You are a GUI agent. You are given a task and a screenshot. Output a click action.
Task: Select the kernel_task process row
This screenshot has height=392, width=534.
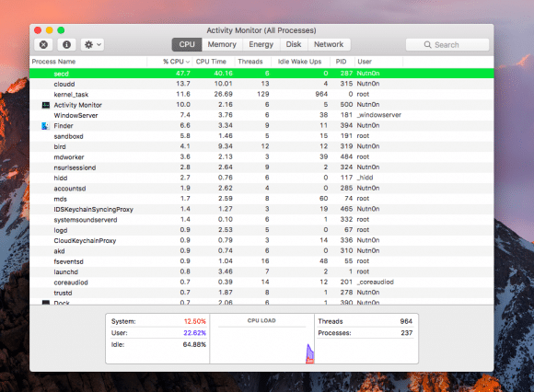tap(261, 94)
